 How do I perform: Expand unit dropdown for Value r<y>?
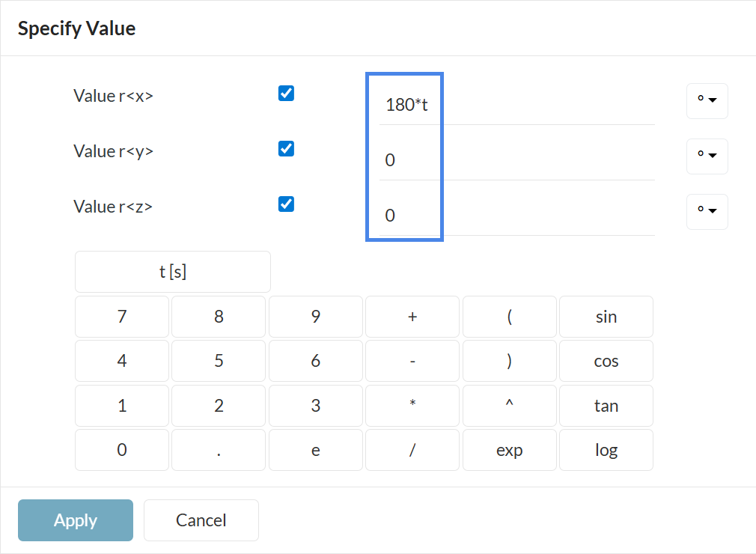707,156
